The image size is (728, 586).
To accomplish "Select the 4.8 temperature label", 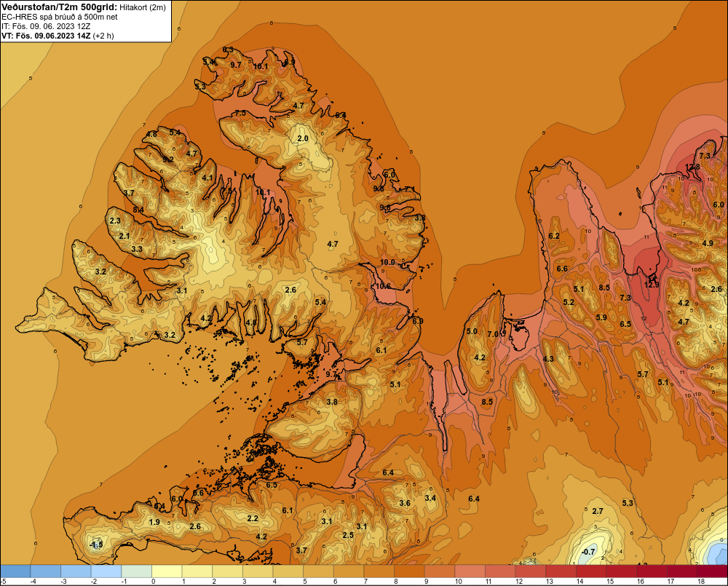I will point(151,134).
